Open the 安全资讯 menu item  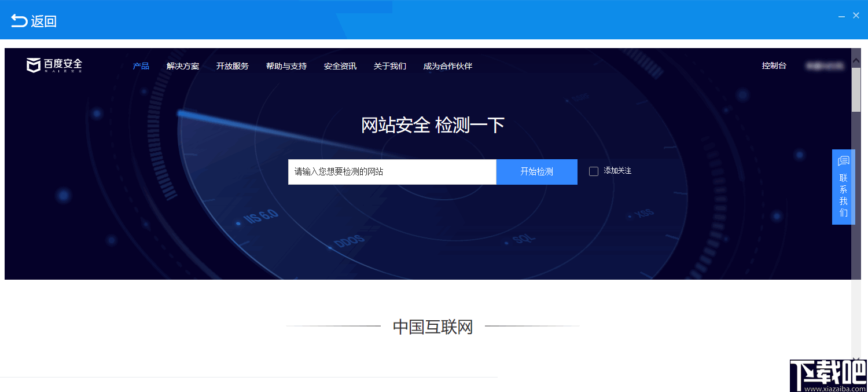340,66
